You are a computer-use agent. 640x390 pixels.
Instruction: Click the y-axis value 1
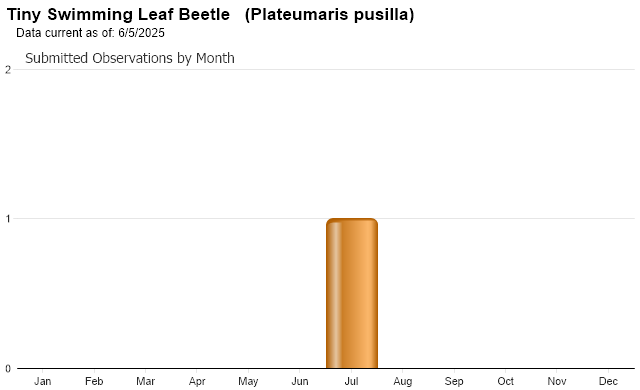coord(8,219)
